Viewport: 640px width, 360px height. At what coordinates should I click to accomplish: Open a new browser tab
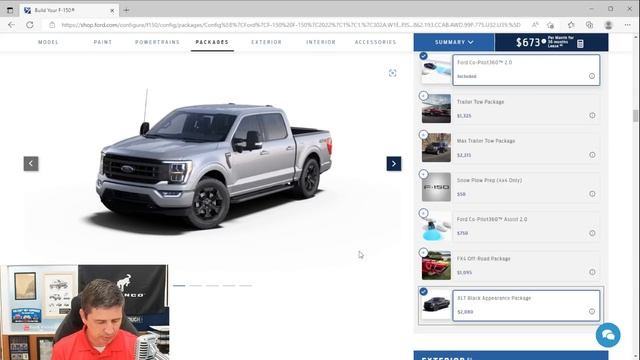[126, 10]
